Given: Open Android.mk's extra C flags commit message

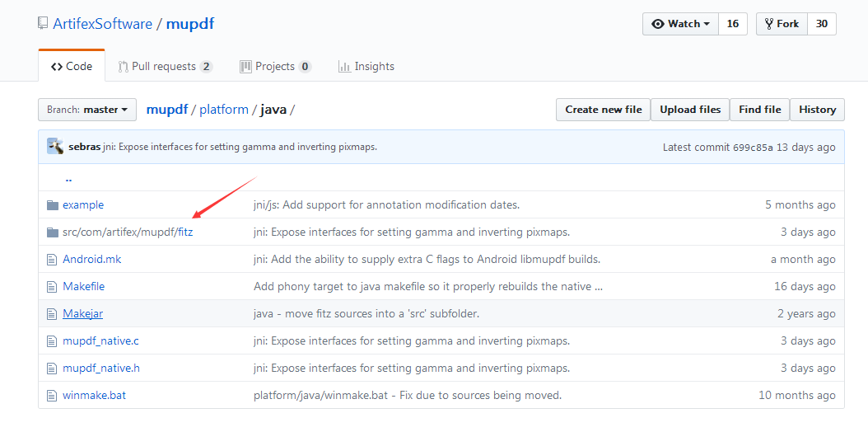Looking at the screenshot, I should coord(427,259).
